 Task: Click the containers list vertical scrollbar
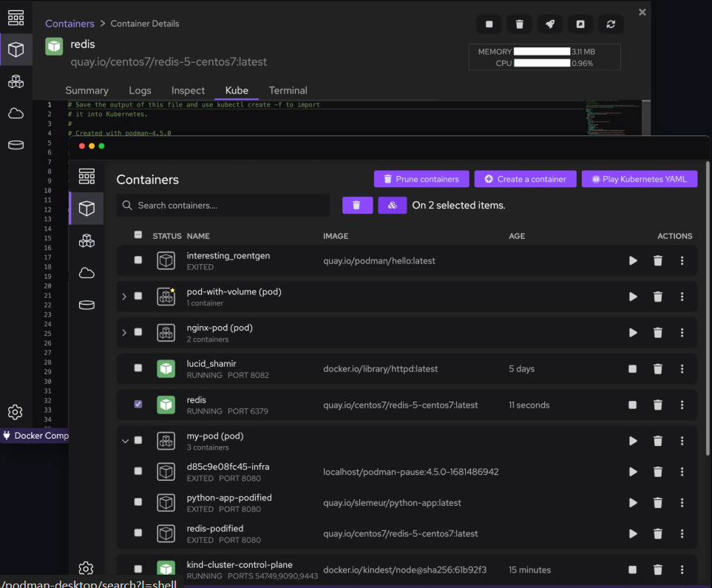[708, 308]
